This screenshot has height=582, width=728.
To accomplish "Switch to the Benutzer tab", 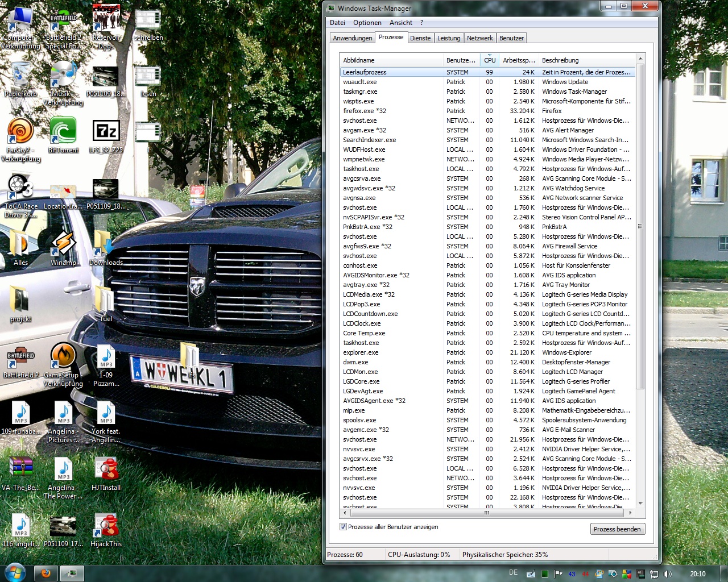I will coord(511,38).
